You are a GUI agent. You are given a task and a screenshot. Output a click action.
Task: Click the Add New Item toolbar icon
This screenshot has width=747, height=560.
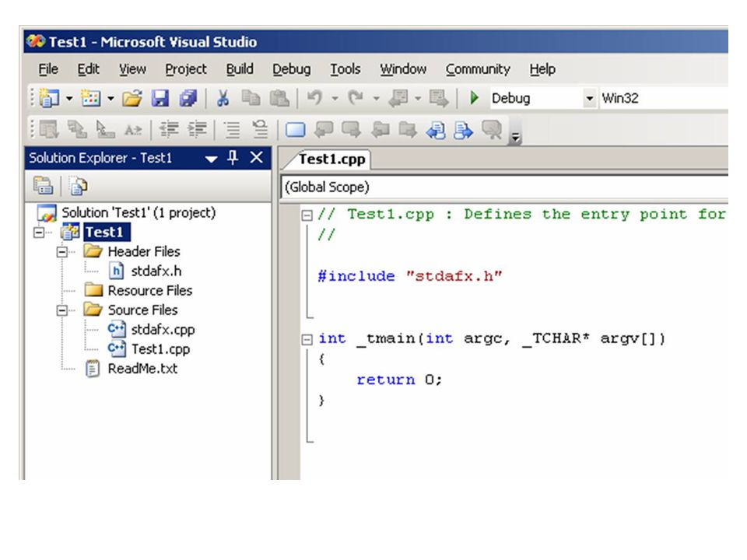(x=90, y=98)
